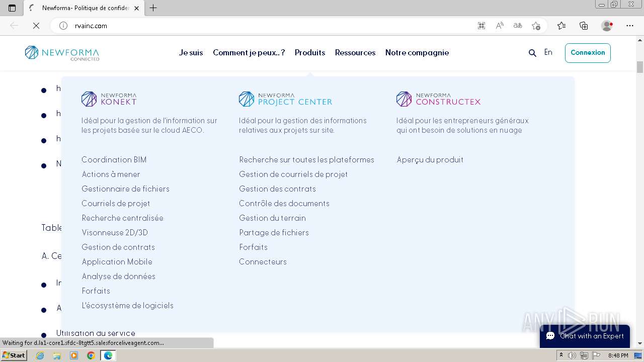Open Actions à mener link

[111, 174]
